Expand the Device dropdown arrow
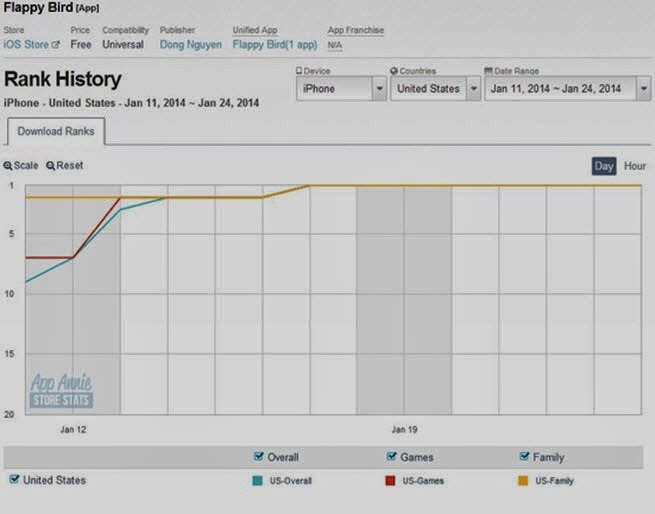The image size is (655, 514). click(379, 89)
